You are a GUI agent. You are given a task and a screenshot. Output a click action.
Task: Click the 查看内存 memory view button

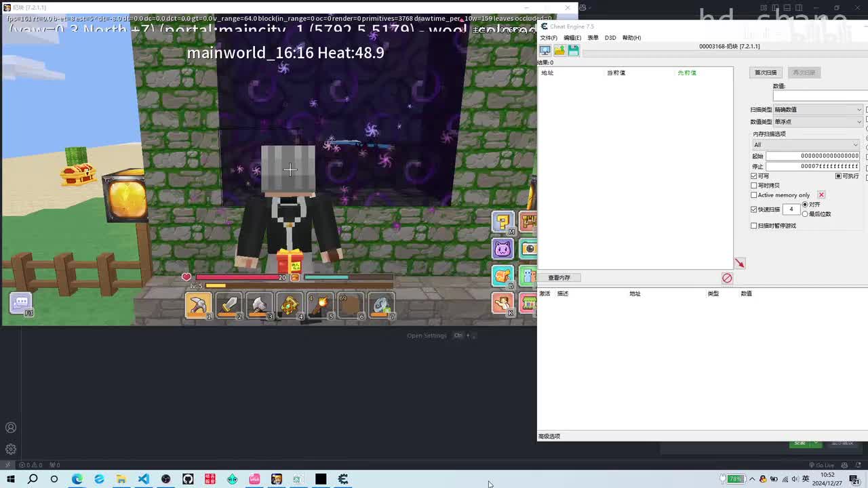pyautogui.click(x=559, y=278)
